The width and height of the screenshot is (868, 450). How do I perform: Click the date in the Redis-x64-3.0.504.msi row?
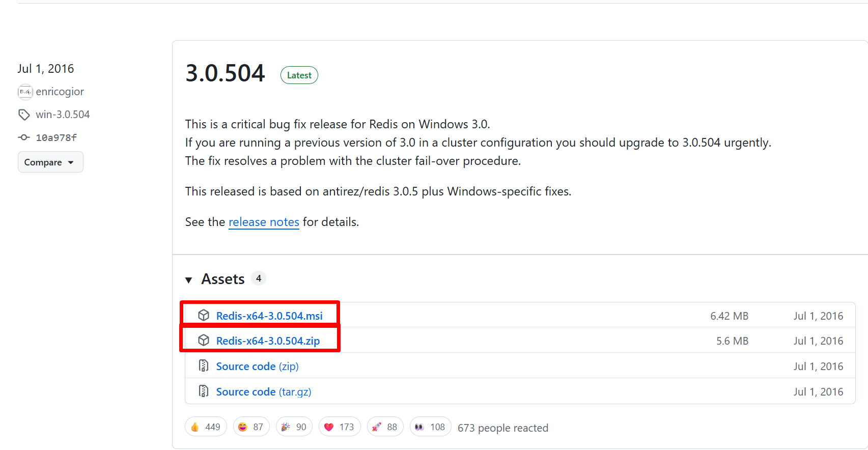pos(818,316)
